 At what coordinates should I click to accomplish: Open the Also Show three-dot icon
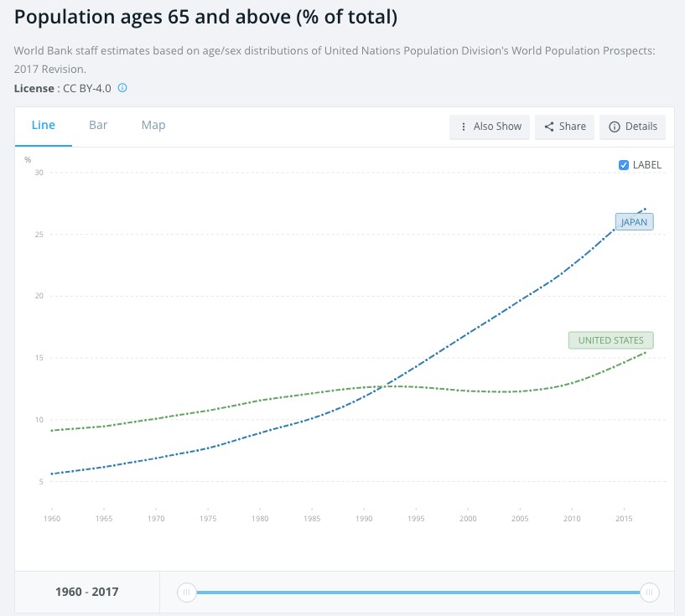tap(463, 127)
